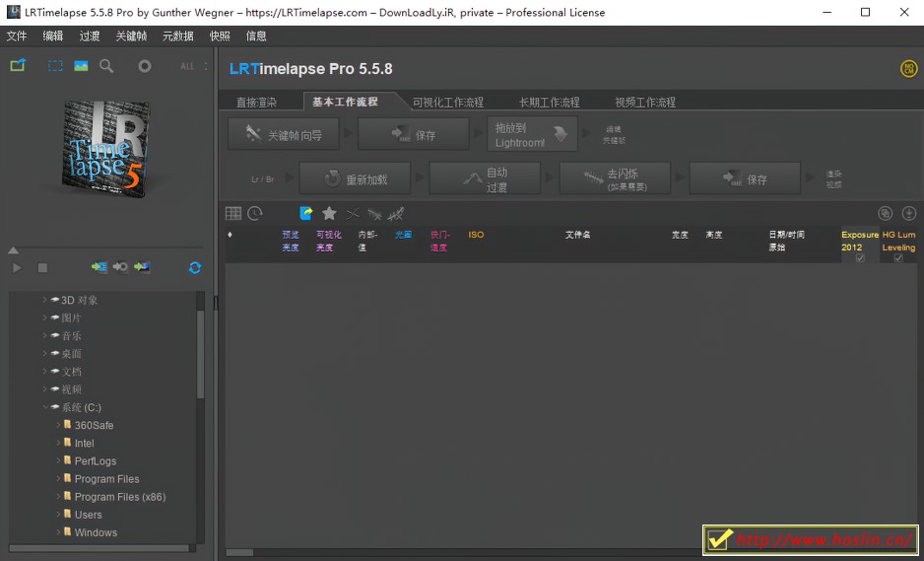Open the 文件 menu

(x=17, y=35)
